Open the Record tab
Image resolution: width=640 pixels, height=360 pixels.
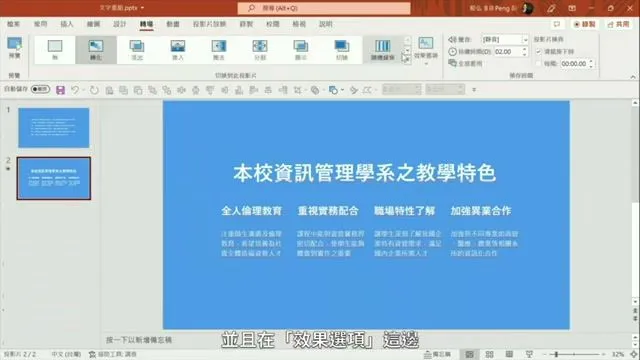(x=246, y=24)
